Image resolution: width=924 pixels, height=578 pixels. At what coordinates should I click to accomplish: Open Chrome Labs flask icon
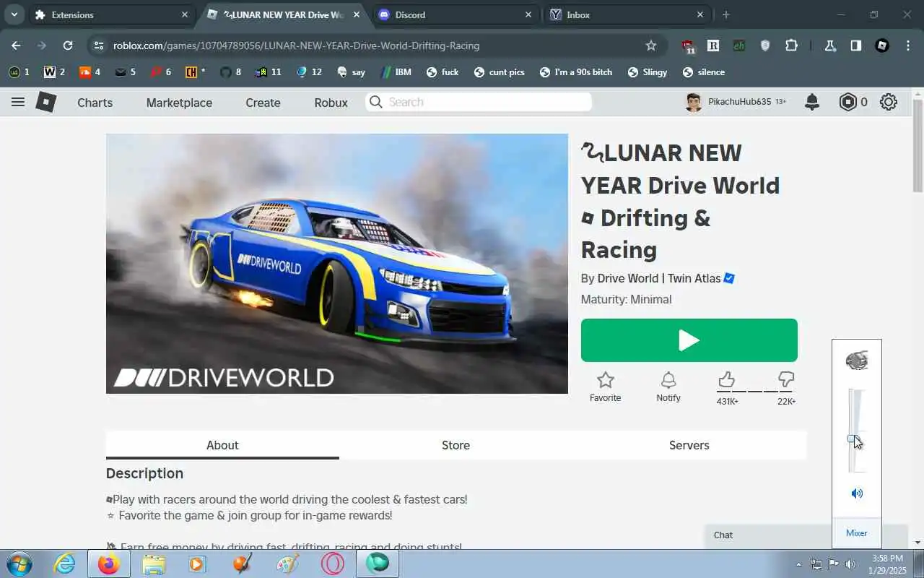pos(830,46)
